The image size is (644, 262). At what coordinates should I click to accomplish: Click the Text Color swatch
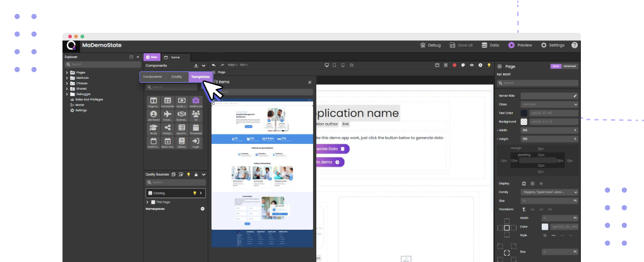point(523,113)
